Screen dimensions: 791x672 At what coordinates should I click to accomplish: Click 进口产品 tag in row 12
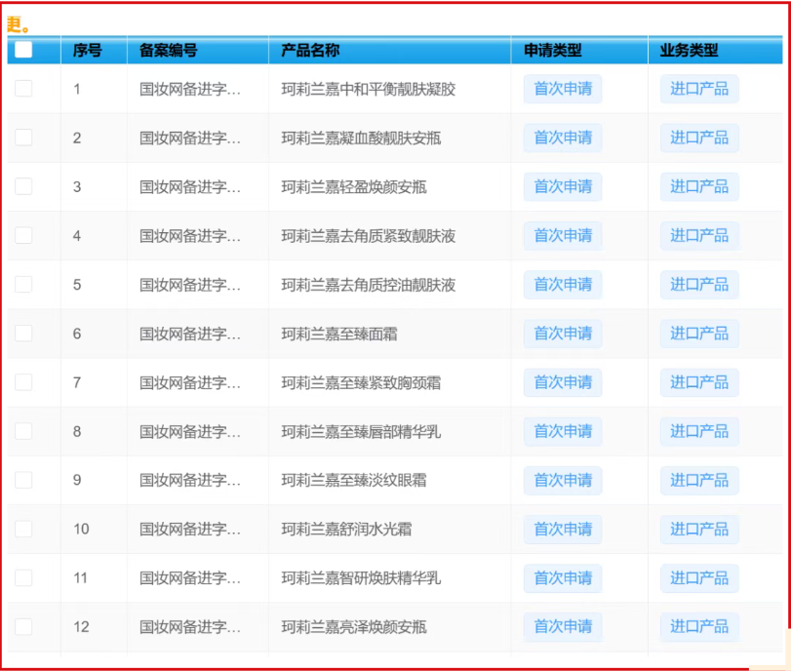pos(699,627)
